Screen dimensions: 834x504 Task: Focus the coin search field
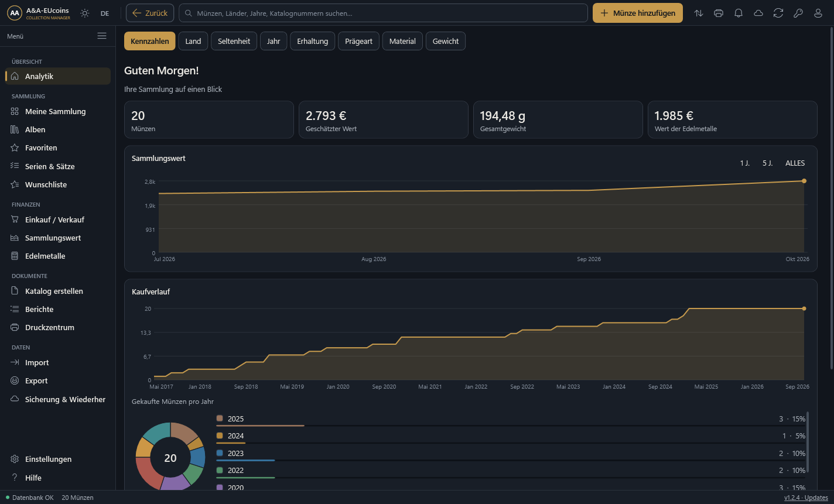[x=383, y=13]
